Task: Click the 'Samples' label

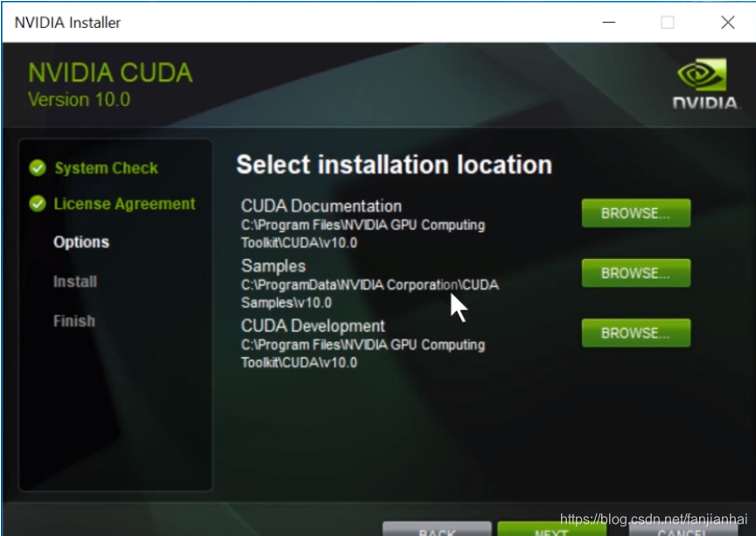Action: pos(273,266)
